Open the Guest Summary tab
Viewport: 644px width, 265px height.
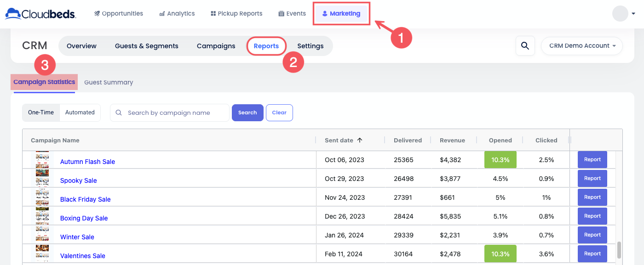(x=109, y=83)
